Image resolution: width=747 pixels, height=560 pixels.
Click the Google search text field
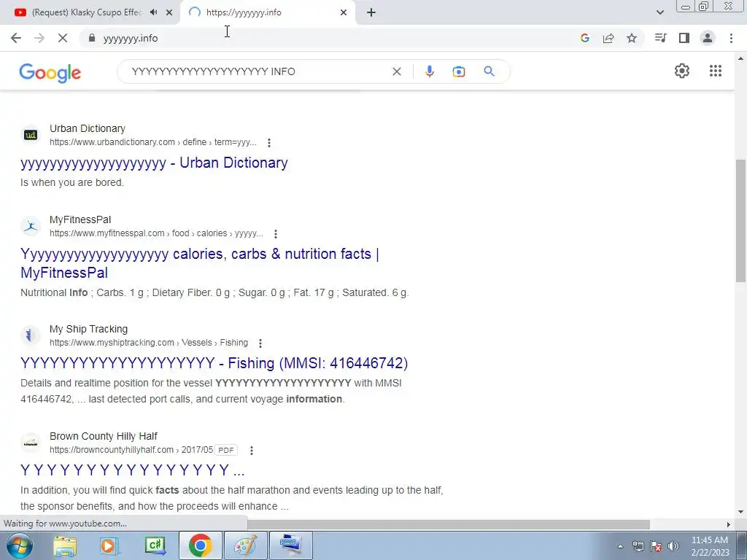(258, 71)
